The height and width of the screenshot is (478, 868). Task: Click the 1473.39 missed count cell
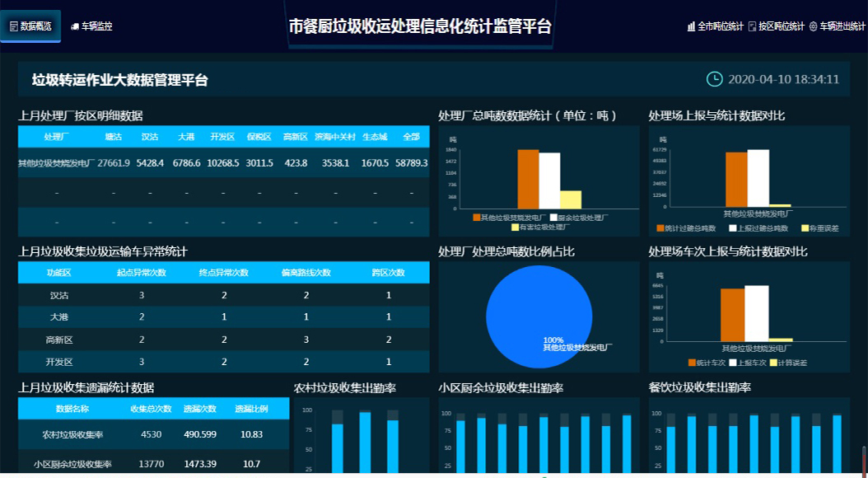[200, 464]
